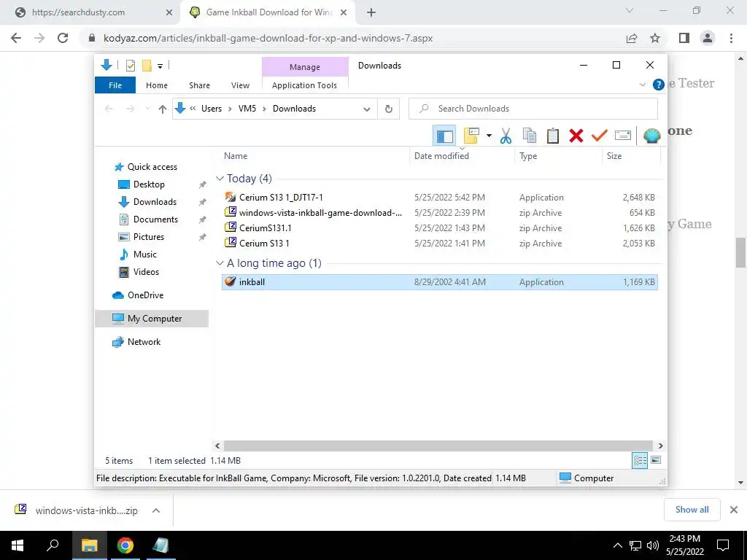Open Music in navigation pane
747x560 pixels.
(x=145, y=254)
